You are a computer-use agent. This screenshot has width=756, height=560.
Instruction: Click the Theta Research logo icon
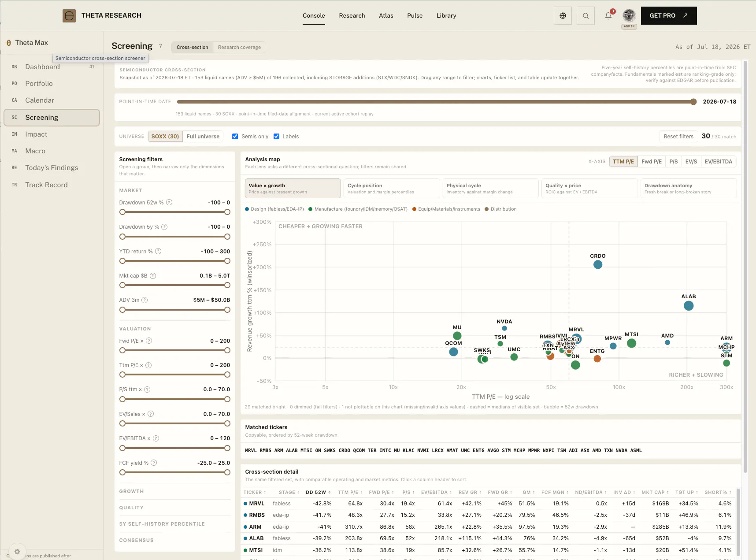click(69, 16)
